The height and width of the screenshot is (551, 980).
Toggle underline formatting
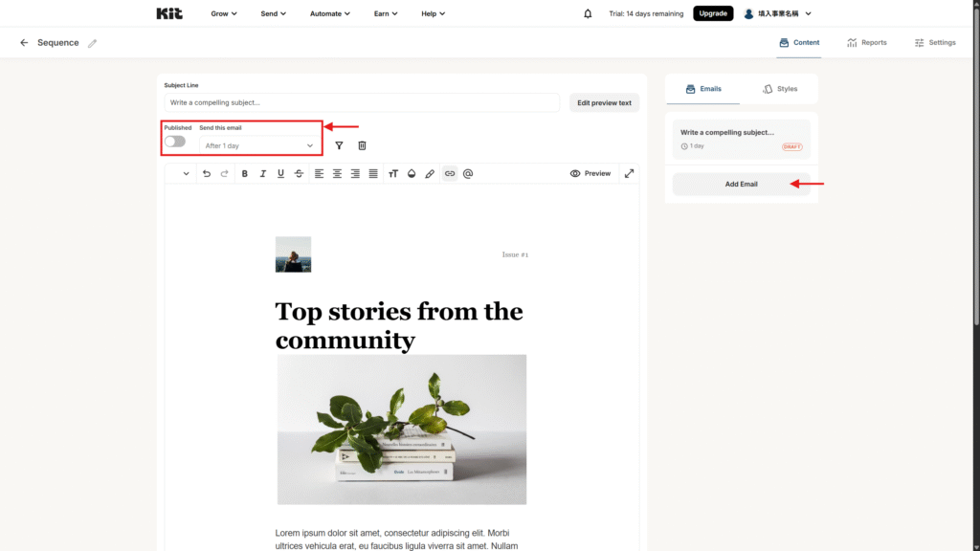click(x=280, y=174)
